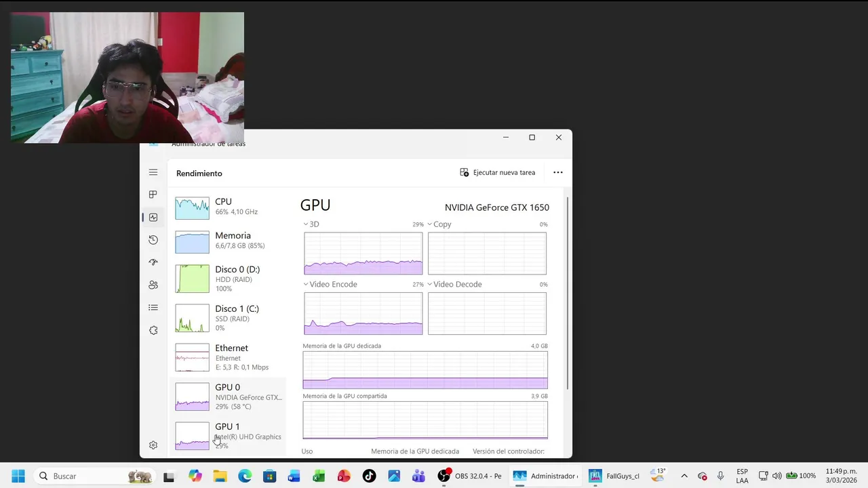
Task: Click the Rendimiento page heading
Action: pyautogui.click(x=199, y=174)
